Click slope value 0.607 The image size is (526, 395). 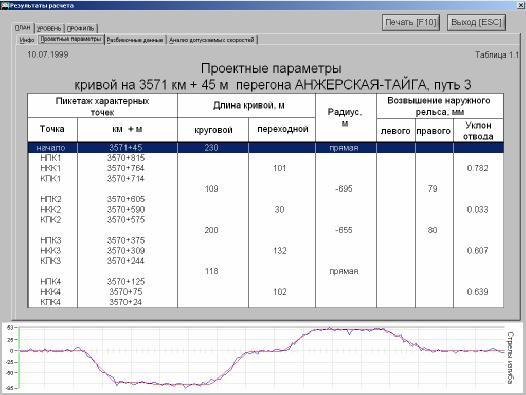coord(477,250)
